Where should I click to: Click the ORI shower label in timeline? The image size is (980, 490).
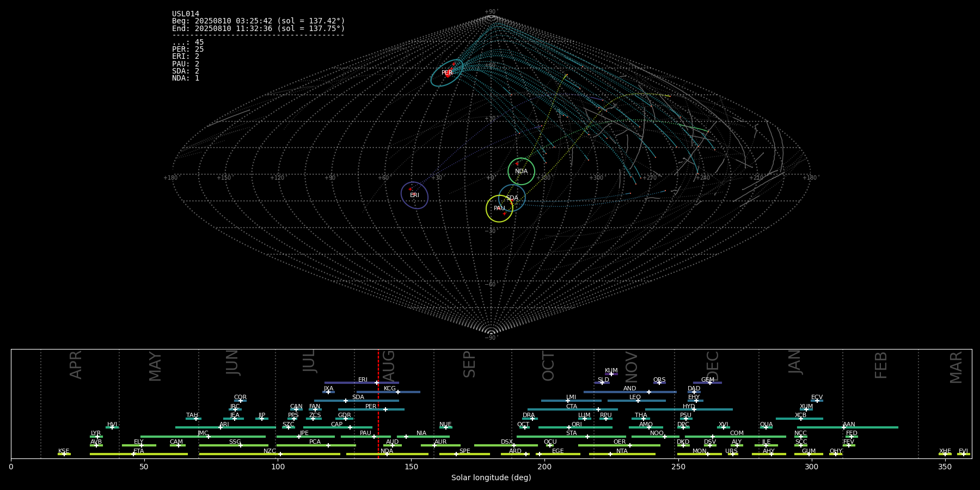(x=577, y=425)
